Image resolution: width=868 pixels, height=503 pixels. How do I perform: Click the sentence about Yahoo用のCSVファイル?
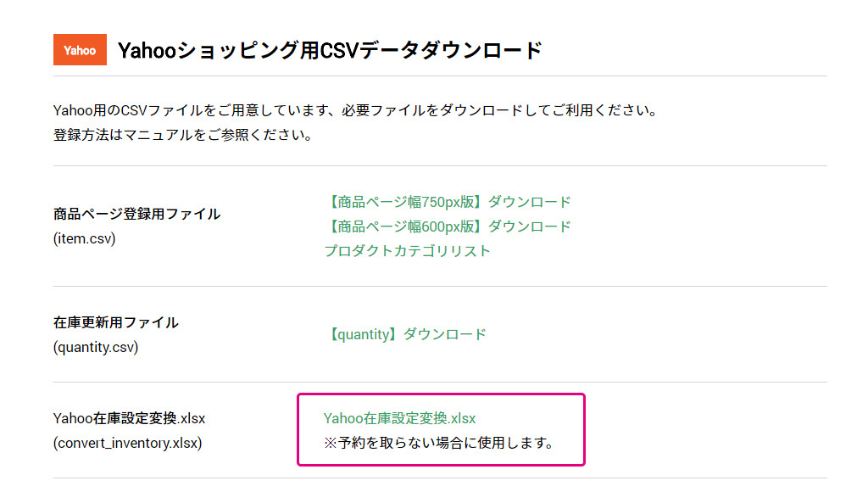[x=355, y=110]
